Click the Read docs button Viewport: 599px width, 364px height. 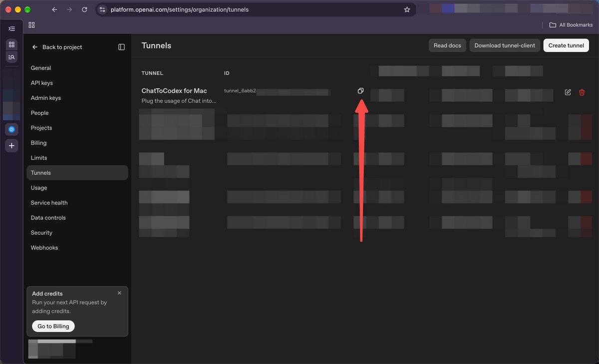coord(447,45)
